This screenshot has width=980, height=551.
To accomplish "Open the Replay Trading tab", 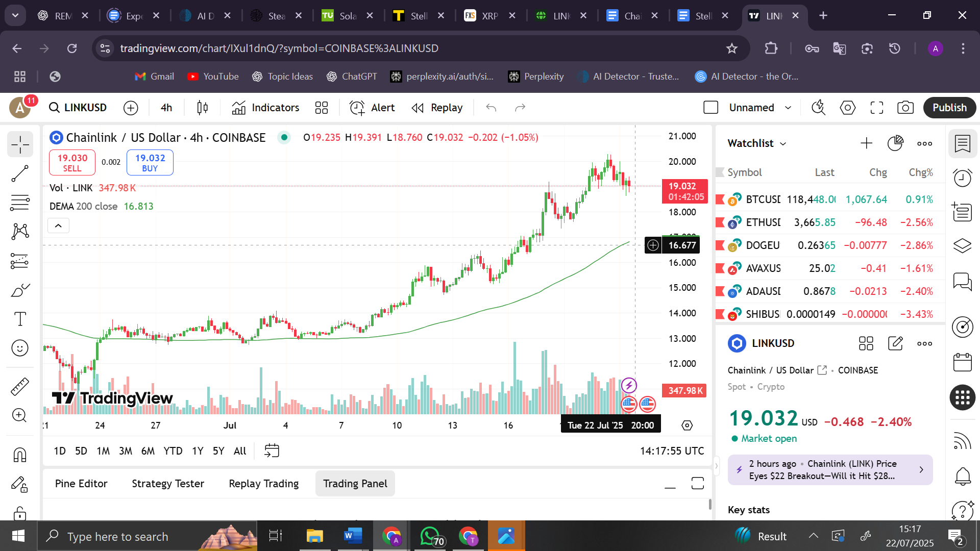I will tap(264, 484).
